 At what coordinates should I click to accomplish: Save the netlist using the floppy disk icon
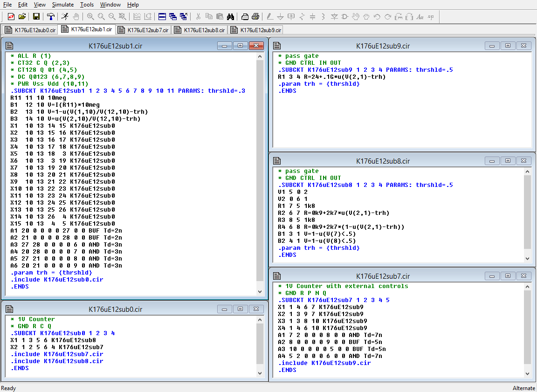tap(36, 17)
